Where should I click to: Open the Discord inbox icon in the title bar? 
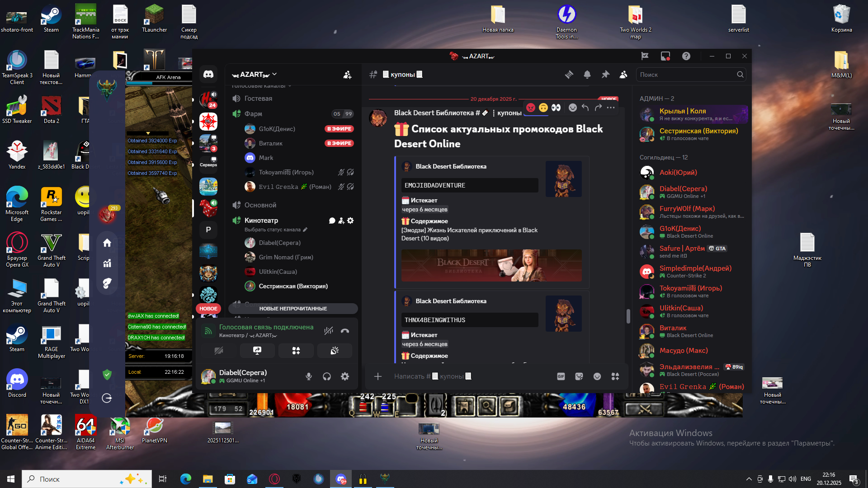(665, 56)
